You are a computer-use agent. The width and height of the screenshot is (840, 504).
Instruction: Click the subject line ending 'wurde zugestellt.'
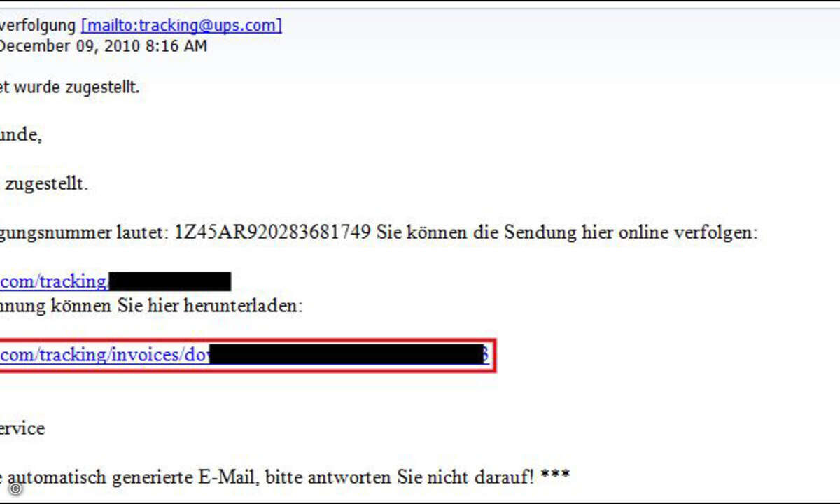click(x=69, y=89)
